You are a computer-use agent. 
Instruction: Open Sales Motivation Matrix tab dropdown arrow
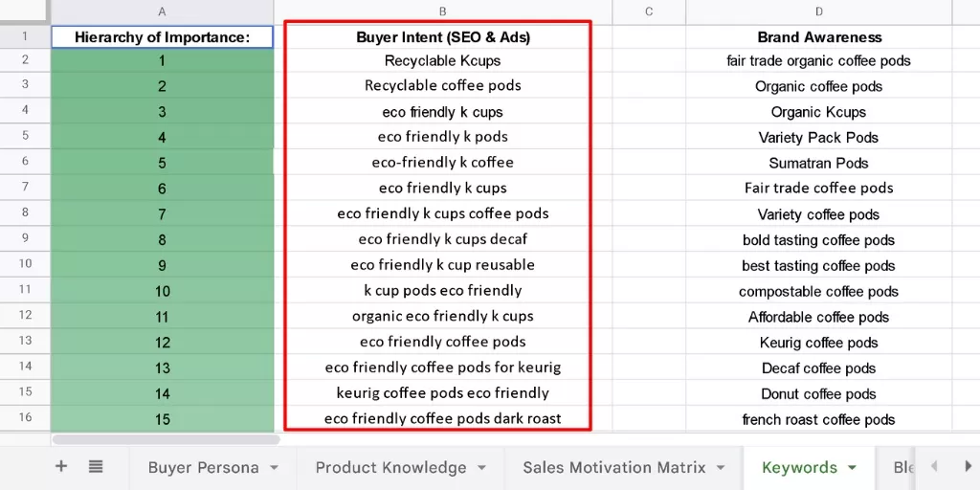[721, 467]
